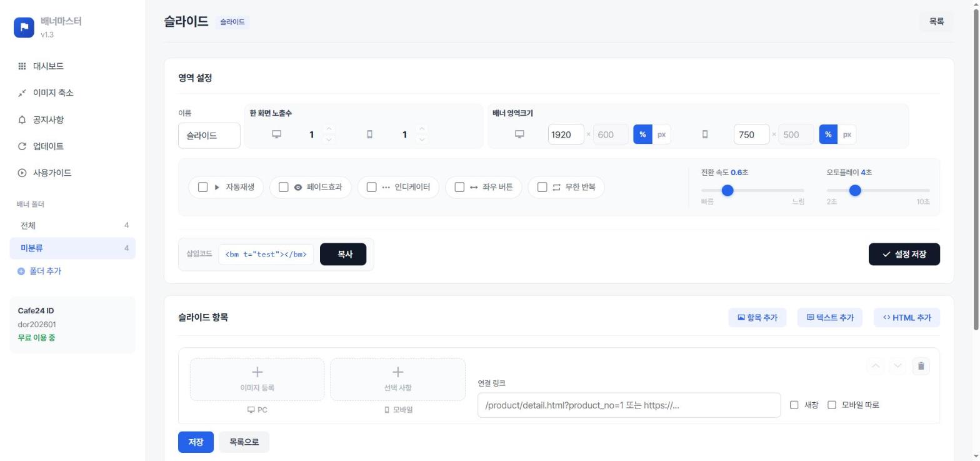Select the 전체 banner folder
Viewport: 980px width, 461px height.
(72, 226)
